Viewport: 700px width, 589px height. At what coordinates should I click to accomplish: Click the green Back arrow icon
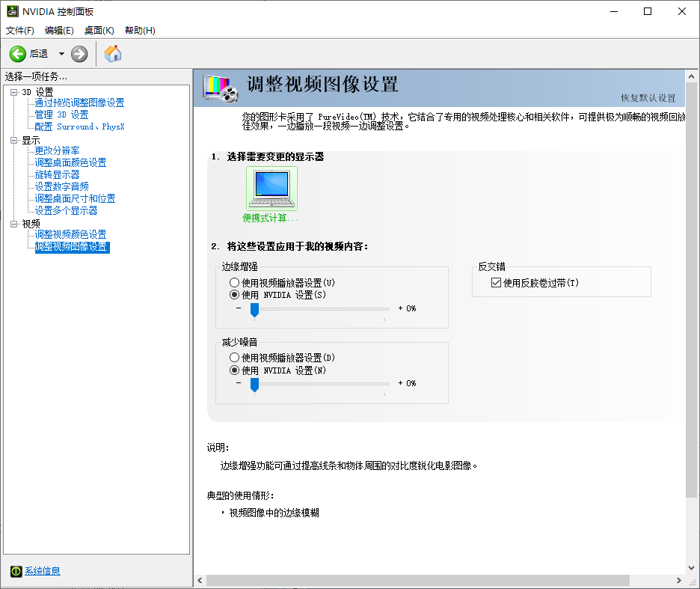[18, 54]
